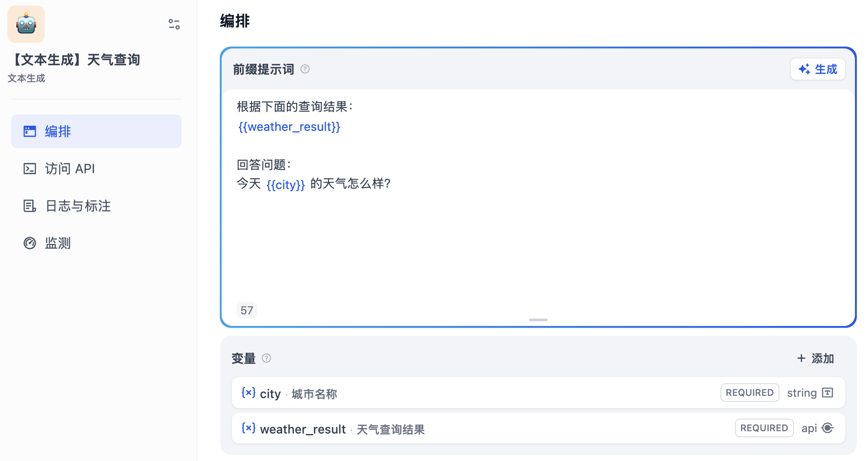Click the help icon beside 前缀提示词

click(x=305, y=69)
